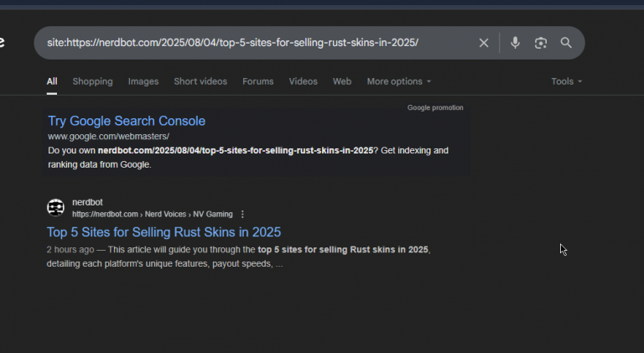Open Top 5 Sites for Selling Rust Skins result
644x353 pixels.
point(164,232)
